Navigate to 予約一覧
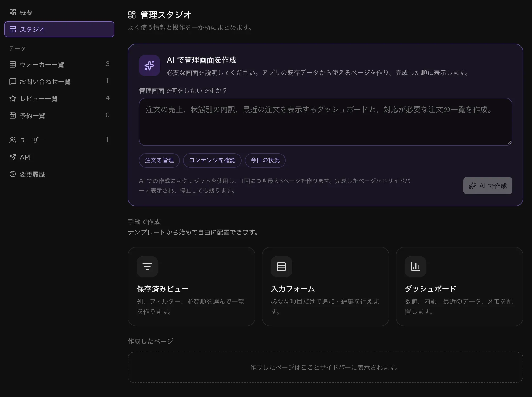Screen dimensions: 532x397 pyautogui.click(x=59, y=115)
